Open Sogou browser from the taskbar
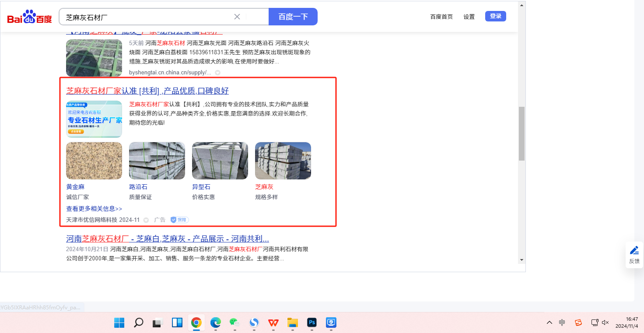This screenshot has height=333, width=644. point(254,323)
